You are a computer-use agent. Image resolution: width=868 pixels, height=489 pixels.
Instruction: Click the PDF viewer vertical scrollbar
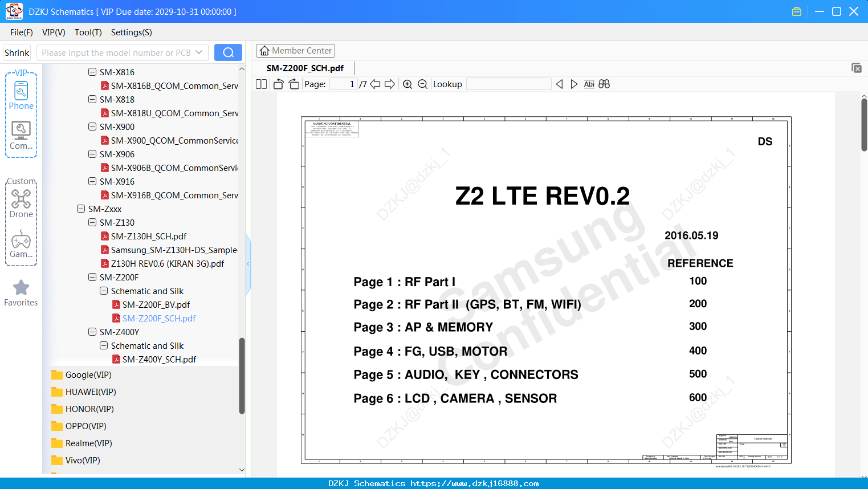coord(864,124)
